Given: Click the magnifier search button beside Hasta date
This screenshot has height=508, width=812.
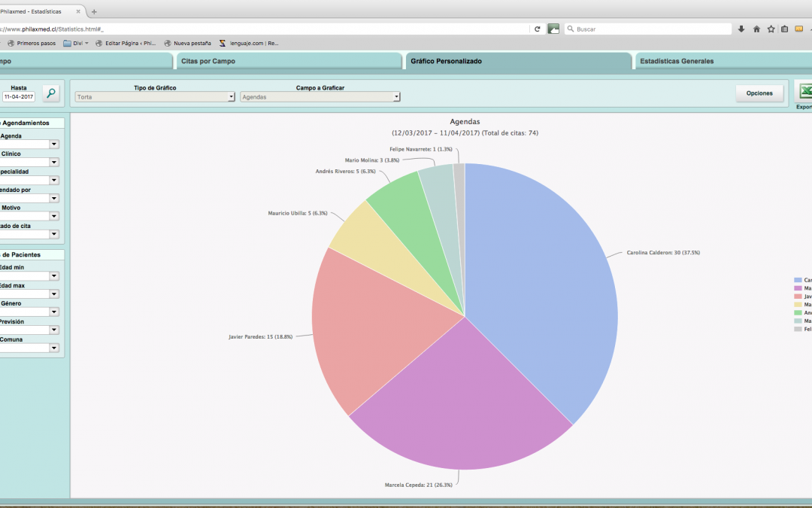Looking at the screenshot, I should pos(51,93).
